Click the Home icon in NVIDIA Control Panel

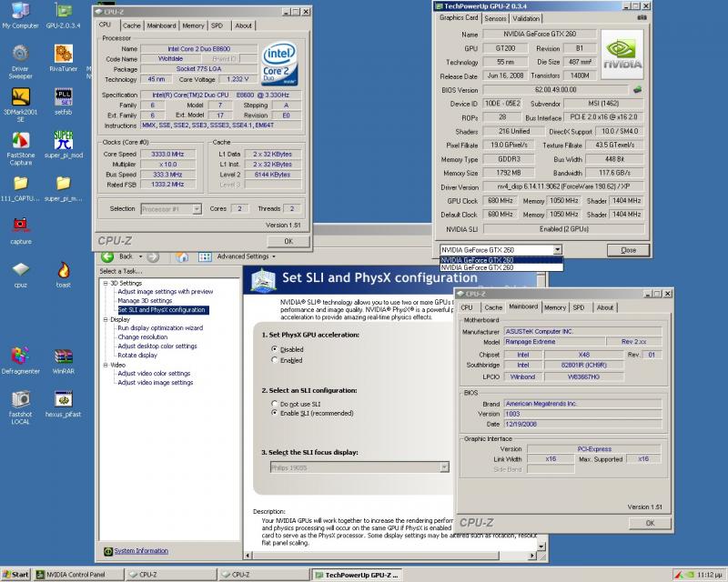click(x=182, y=256)
